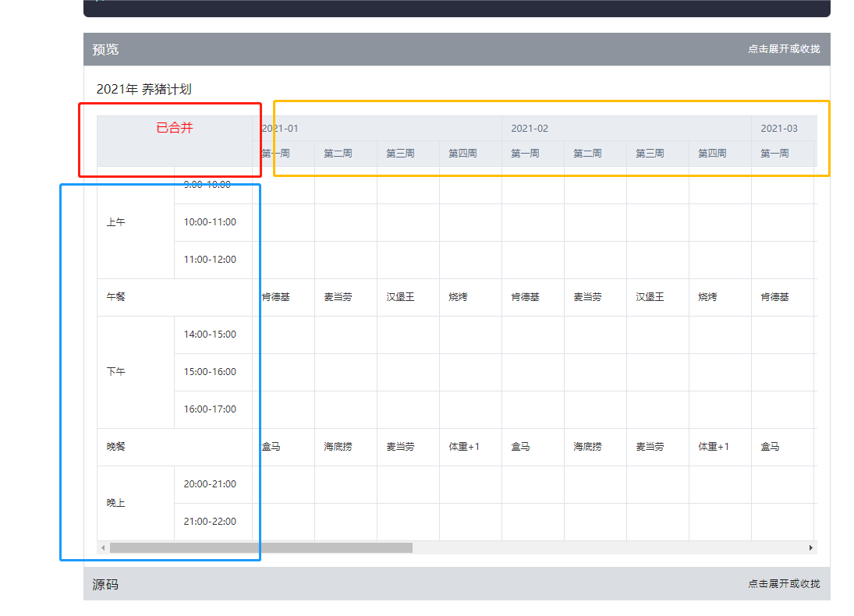Click 烧烤 cell under 2021-02 第四周
This screenshot has height=616, width=854.
point(720,297)
